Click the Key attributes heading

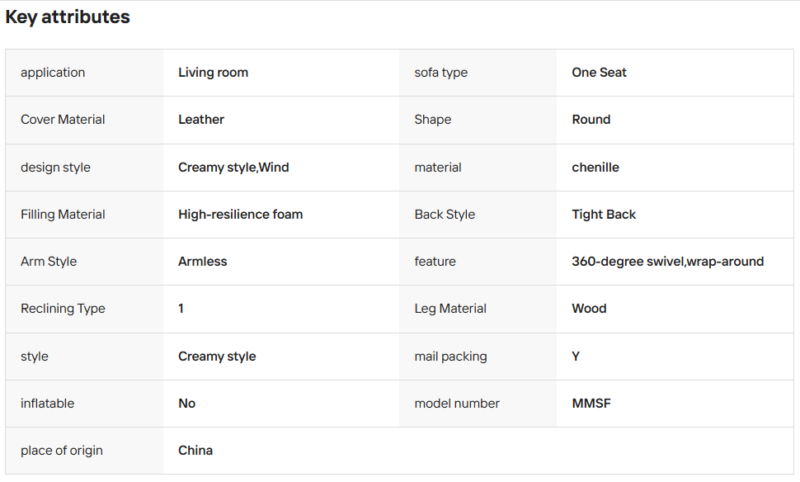coord(67,17)
